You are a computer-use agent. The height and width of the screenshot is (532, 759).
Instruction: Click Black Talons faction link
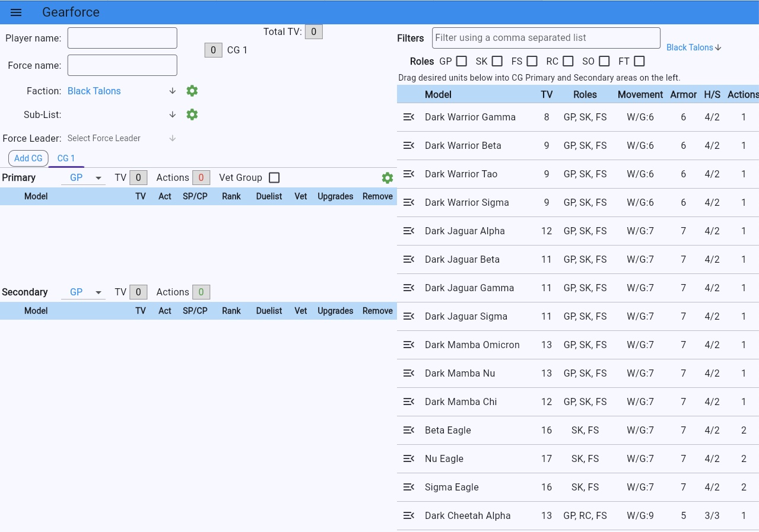94,91
